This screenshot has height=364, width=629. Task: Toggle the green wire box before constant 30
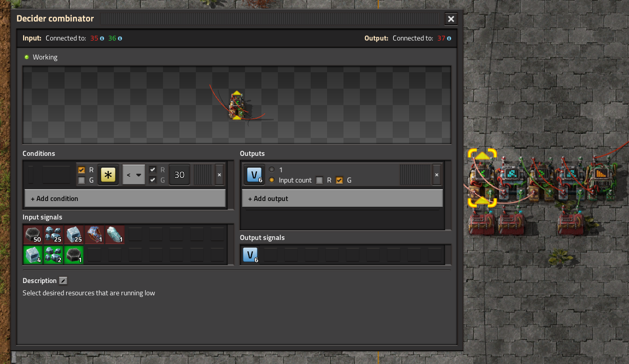pyautogui.click(x=153, y=180)
